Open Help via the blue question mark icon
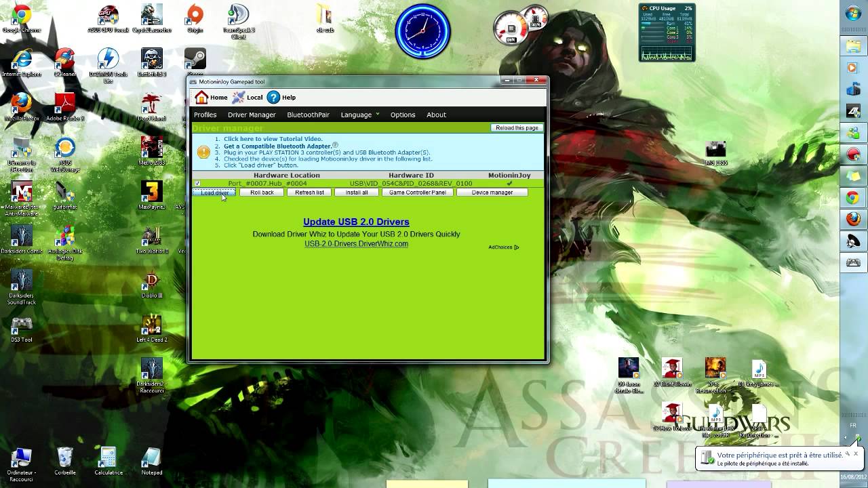Viewport: 868px width, 488px height. 273,98
